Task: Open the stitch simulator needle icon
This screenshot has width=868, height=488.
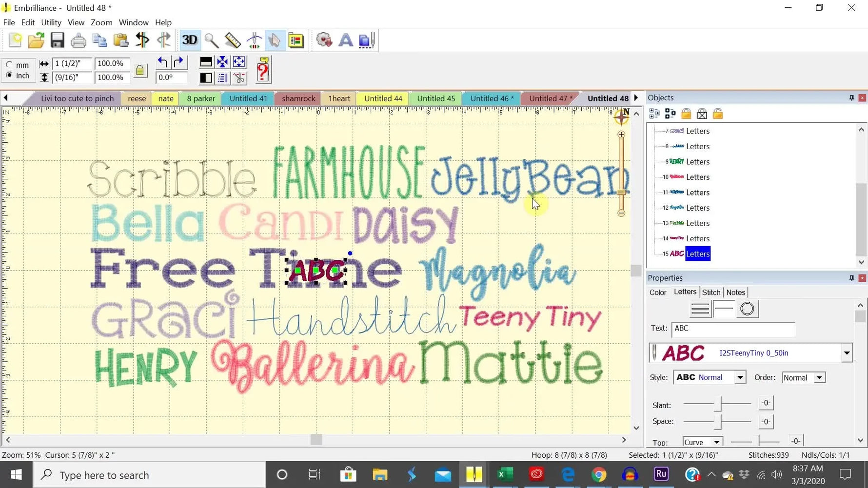Action: click(x=254, y=40)
